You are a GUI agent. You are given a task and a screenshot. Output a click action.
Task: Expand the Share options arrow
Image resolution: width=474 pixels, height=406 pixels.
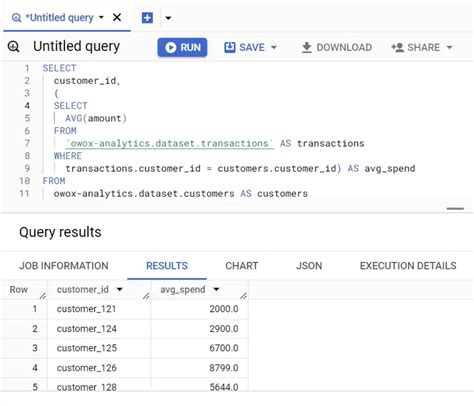pyautogui.click(x=449, y=47)
